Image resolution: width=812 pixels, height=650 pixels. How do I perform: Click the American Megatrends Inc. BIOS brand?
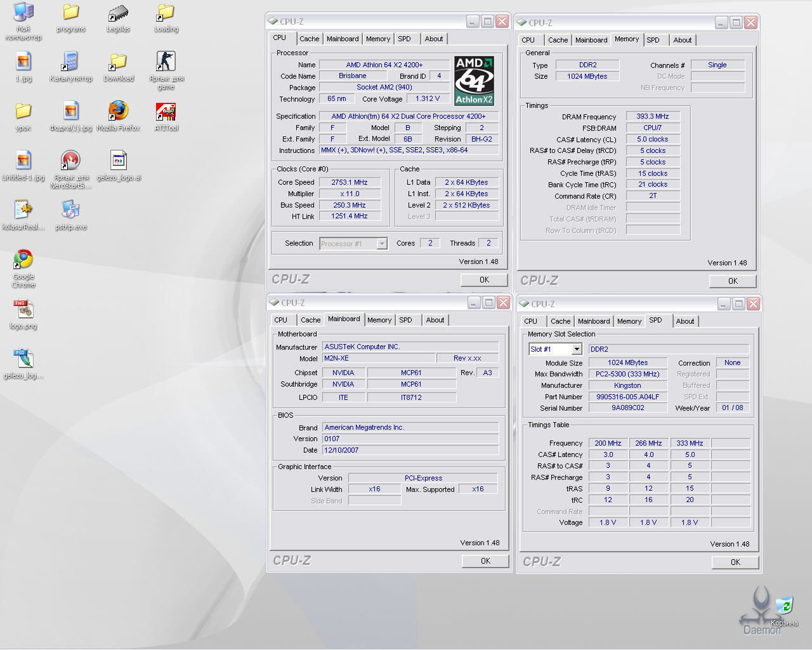coord(410,427)
